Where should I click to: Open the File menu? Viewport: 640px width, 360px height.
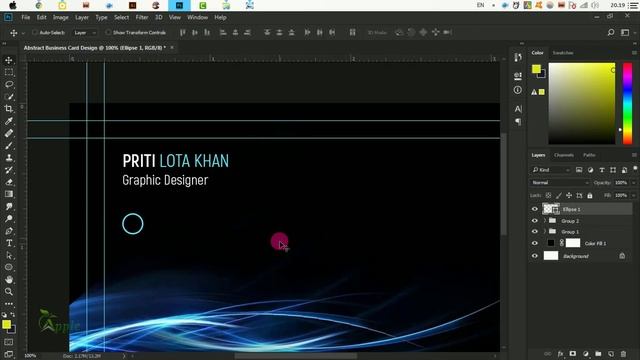point(26,18)
